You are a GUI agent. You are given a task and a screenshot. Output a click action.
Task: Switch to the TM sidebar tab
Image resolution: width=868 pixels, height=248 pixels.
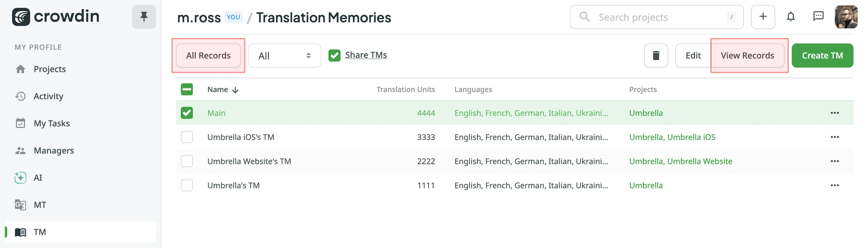click(39, 232)
